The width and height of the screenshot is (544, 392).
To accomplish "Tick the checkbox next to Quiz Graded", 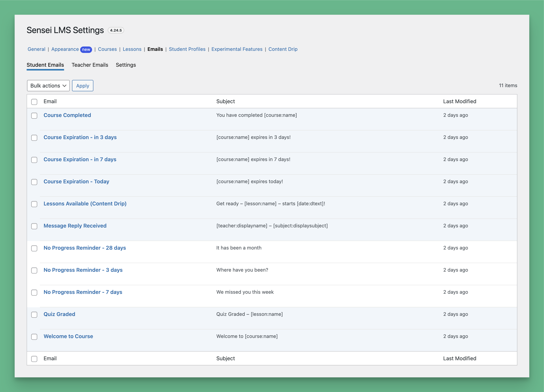I will pos(34,315).
